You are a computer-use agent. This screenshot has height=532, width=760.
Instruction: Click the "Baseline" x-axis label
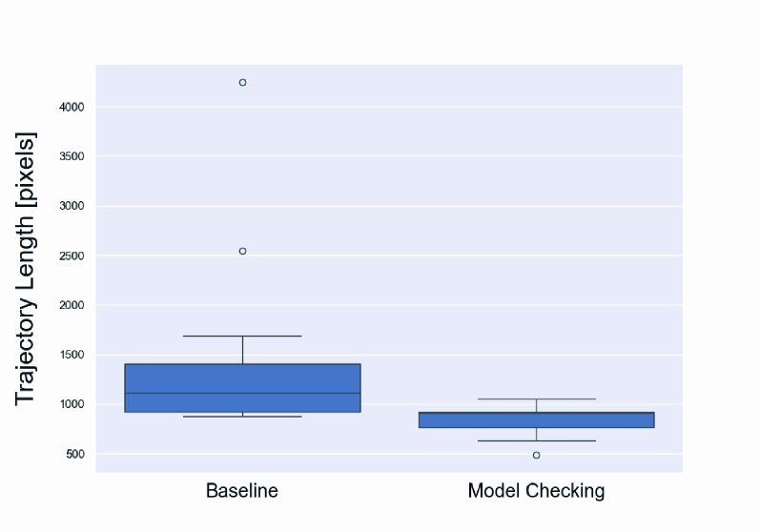242,492
